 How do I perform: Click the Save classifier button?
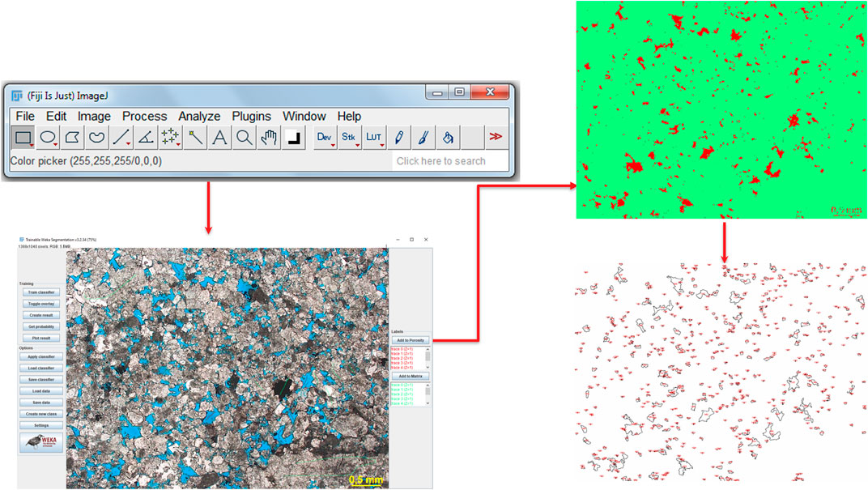tap(41, 380)
